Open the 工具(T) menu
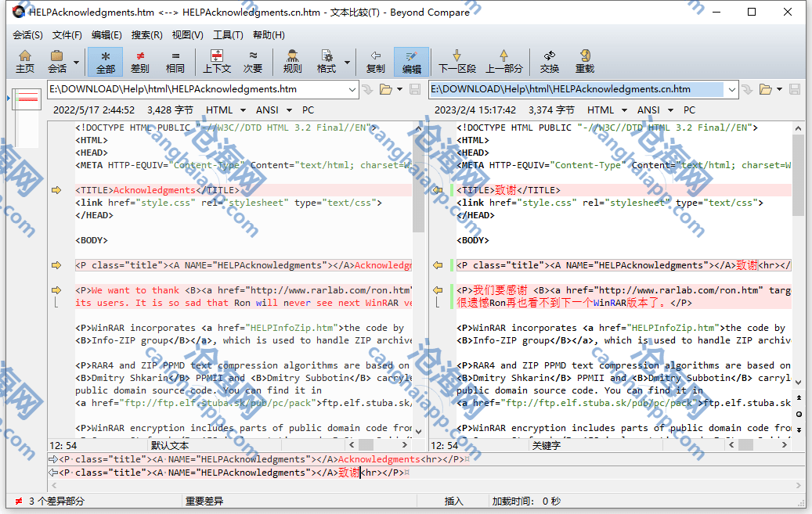Image resolution: width=812 pixels, height=514 pixels. pyautogui.click(x=228, y=35)
